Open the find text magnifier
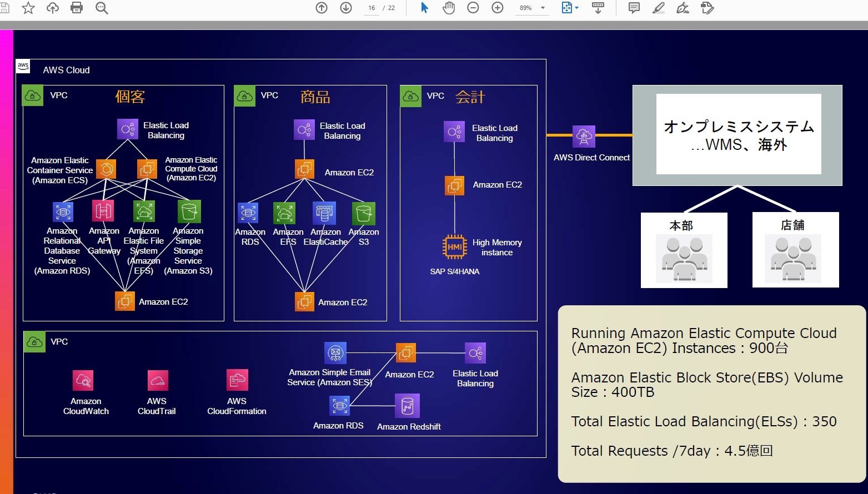Image resolution: width=868 pixels, height=494 pixels. (102, 8)
